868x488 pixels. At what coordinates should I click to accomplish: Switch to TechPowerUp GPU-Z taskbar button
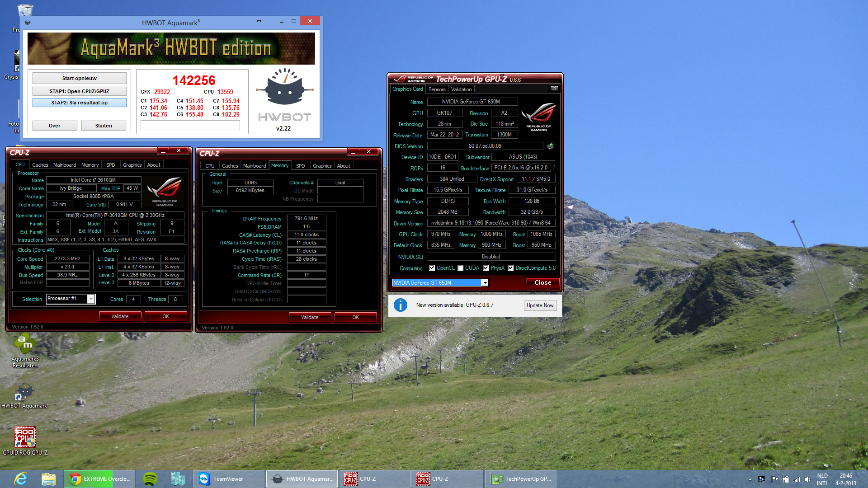coord(521,479)
